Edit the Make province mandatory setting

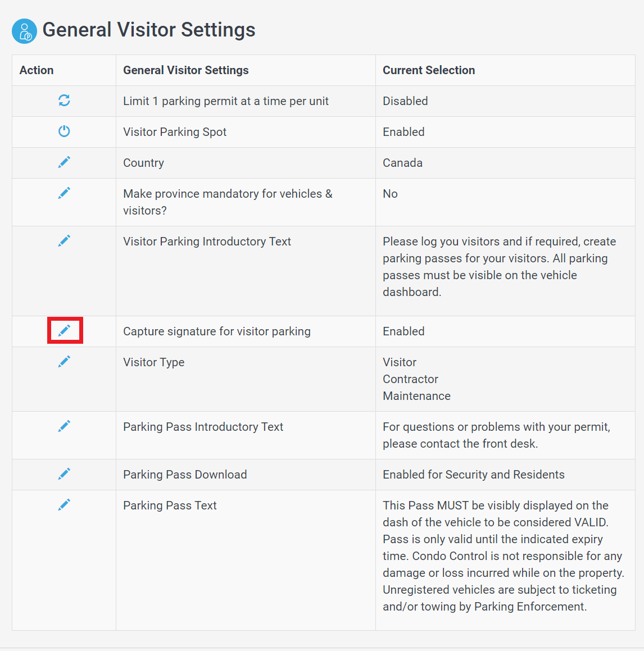point(64,193)
